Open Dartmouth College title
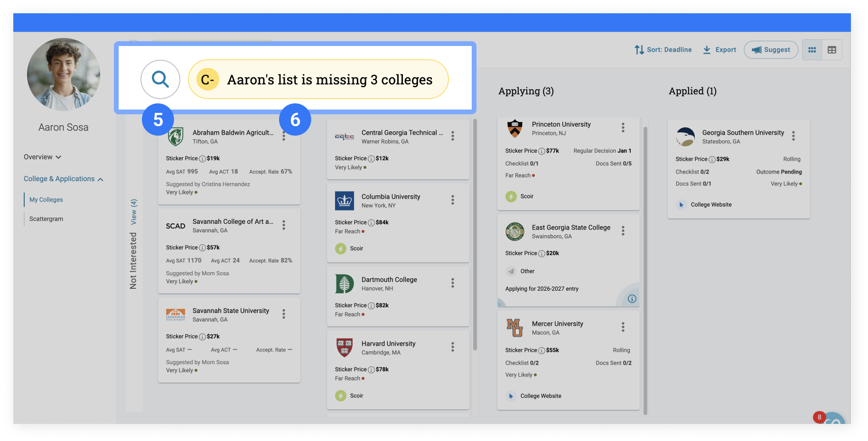 point(389,280)
